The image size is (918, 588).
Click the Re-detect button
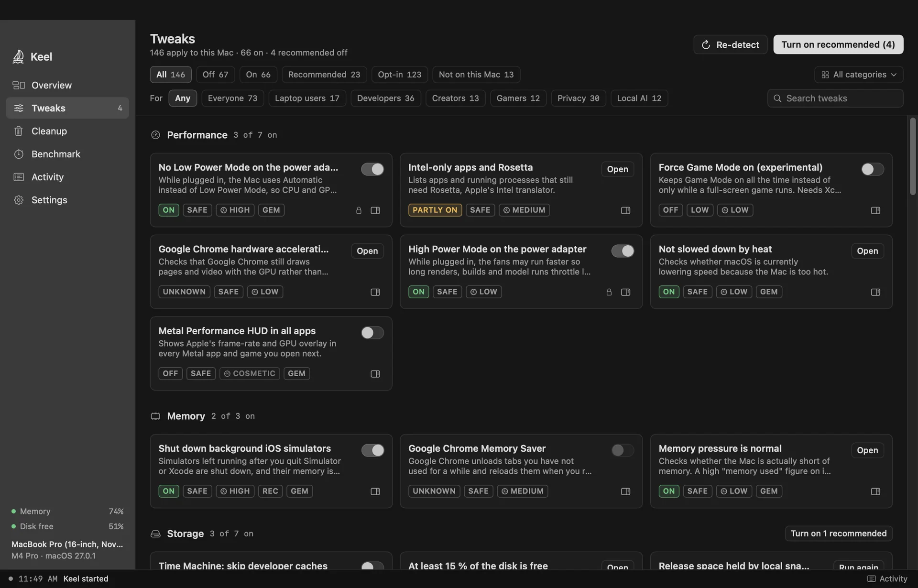(730, 44)
